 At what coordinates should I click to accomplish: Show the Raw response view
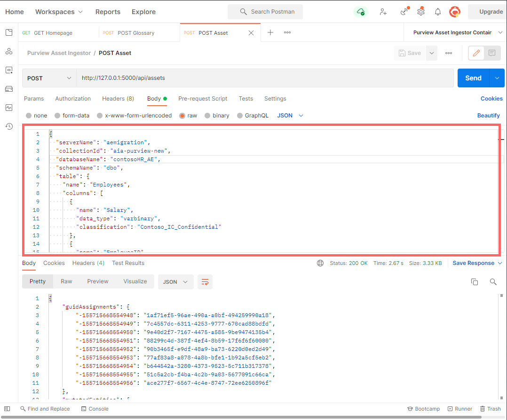click(x=66, y=281)
